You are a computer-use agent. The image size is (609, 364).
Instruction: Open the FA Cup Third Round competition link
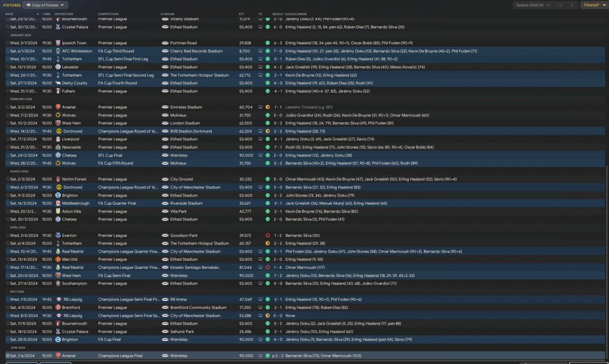coord(116,51)
